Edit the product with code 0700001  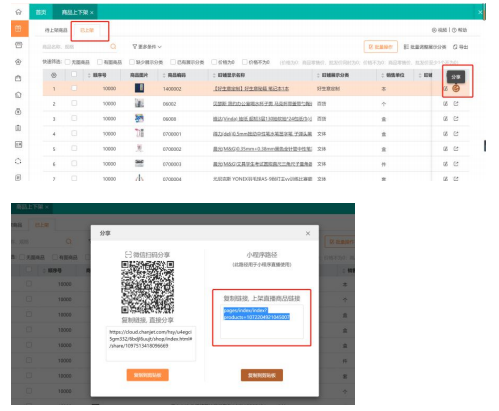445,134
